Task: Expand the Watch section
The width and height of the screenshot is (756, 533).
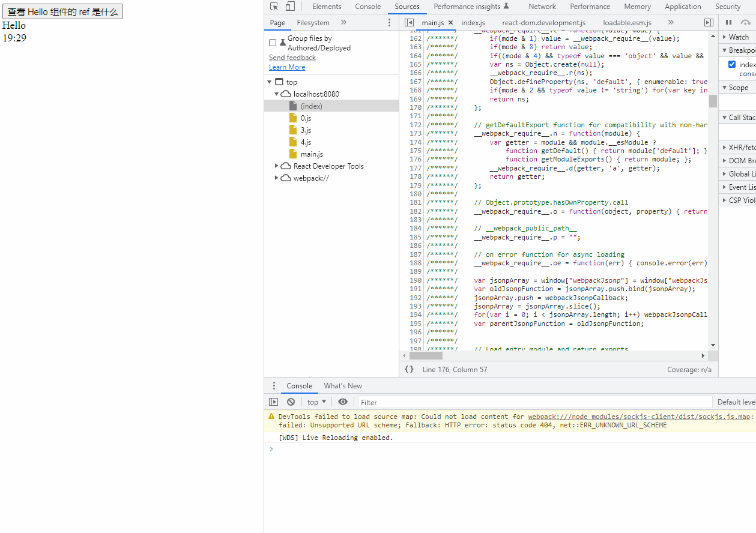Action: [737, 37]
